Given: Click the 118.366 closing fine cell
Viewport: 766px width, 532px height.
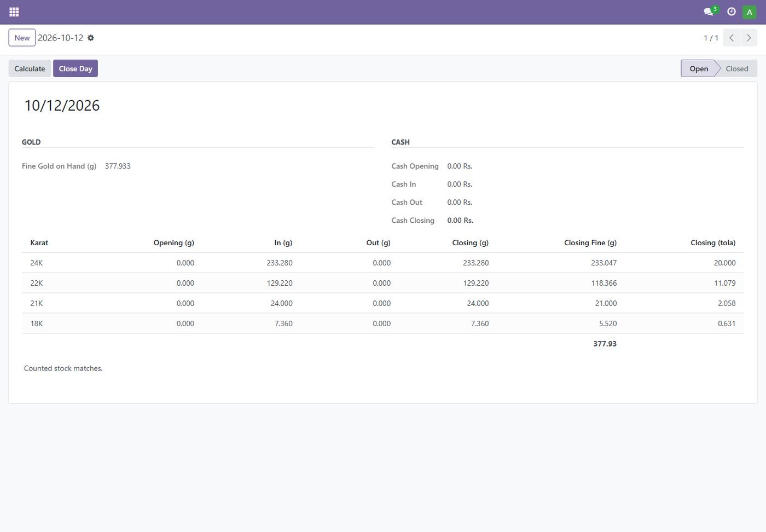Looking at the screenshot, I should coord(603,283).
